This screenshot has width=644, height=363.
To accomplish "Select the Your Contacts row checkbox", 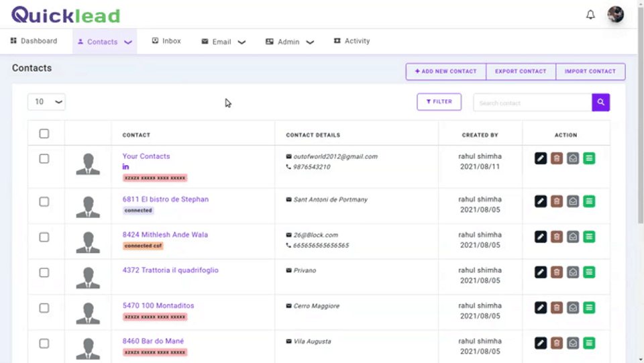I will pyautogui.click(x=44, y=158).
